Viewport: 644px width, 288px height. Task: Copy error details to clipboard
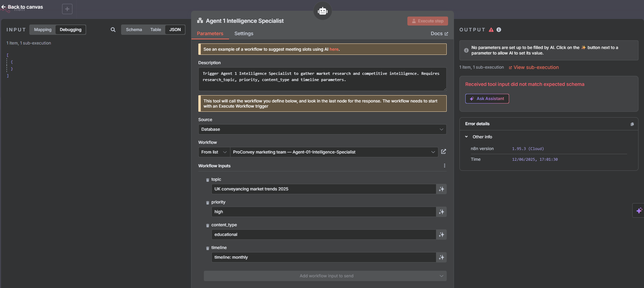(632, 124)
